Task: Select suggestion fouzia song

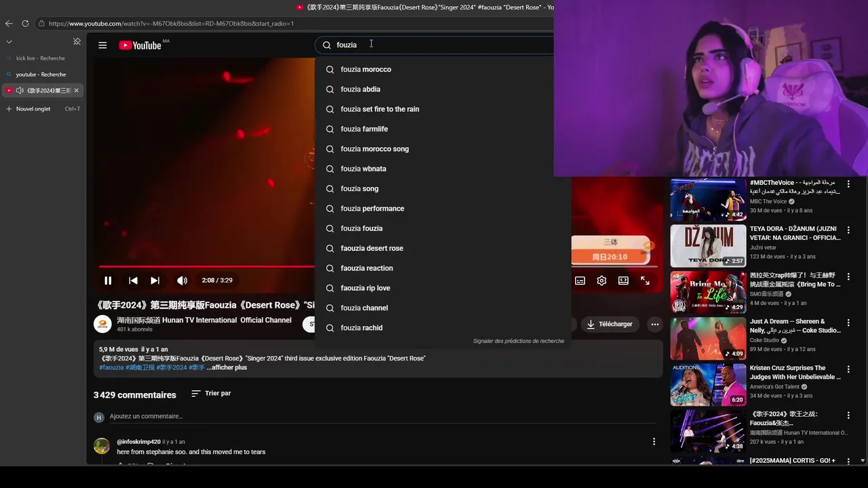Action: pyautogui.click(x=443, y=188)
